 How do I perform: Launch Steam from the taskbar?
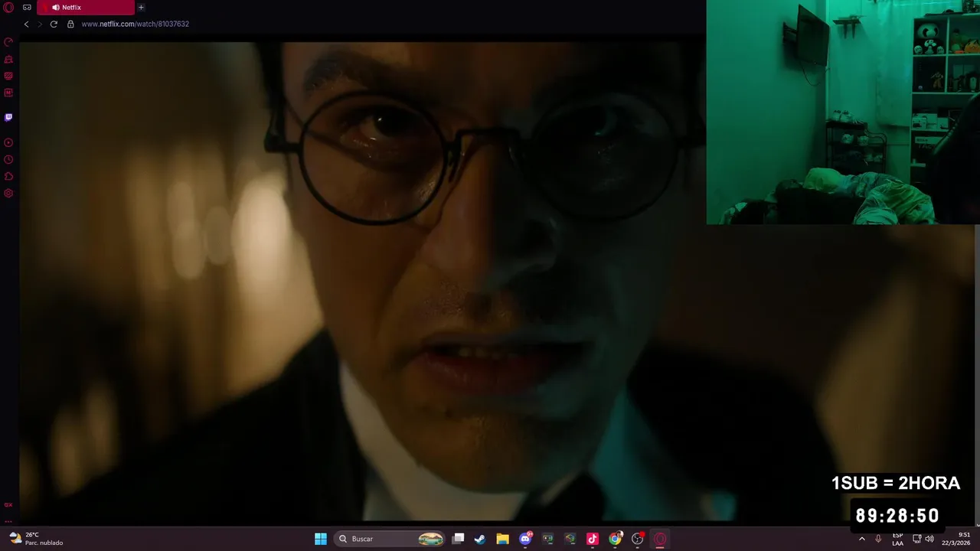click(x=480, y=539)
